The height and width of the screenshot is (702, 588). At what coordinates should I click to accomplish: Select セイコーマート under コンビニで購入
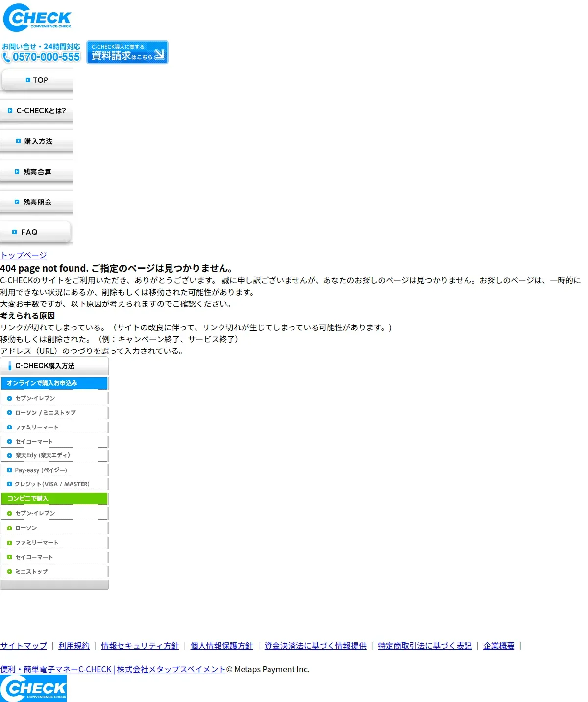pyautogui.click(x=54, y=557)
